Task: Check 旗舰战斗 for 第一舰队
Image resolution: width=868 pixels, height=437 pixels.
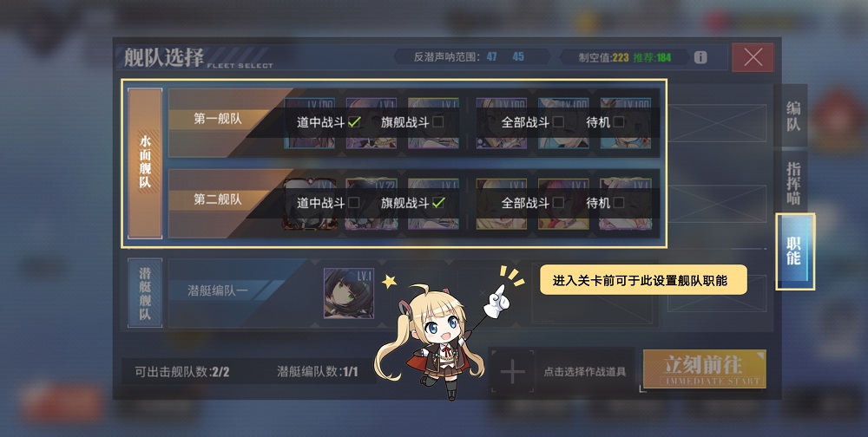Action: tap(437, 121)
